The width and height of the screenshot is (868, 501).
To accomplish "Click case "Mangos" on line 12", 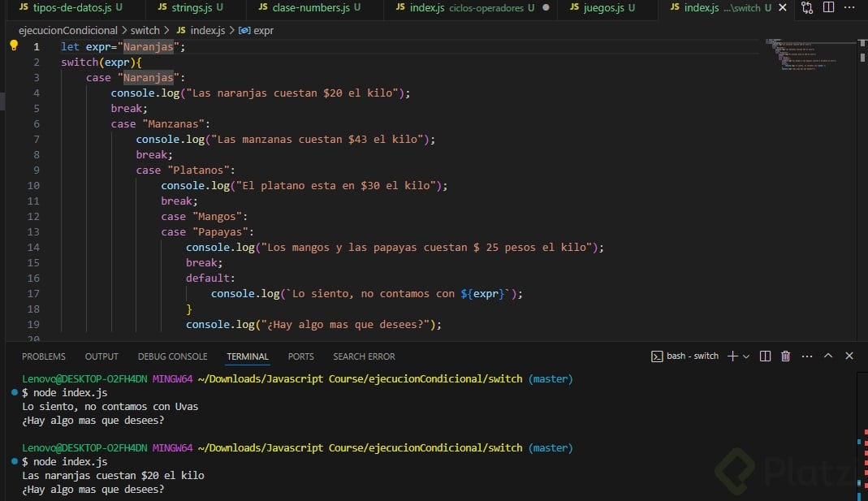I will (205, 217).
